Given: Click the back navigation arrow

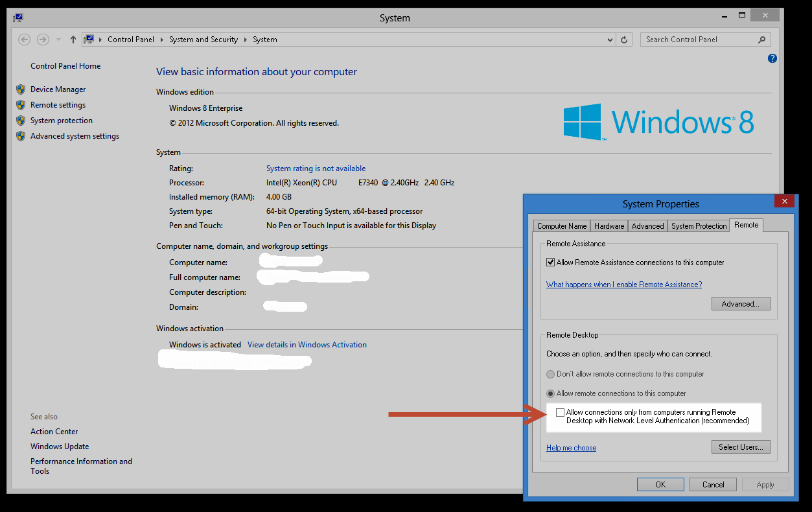Looking at the screenshot, I should pos(24,40).
